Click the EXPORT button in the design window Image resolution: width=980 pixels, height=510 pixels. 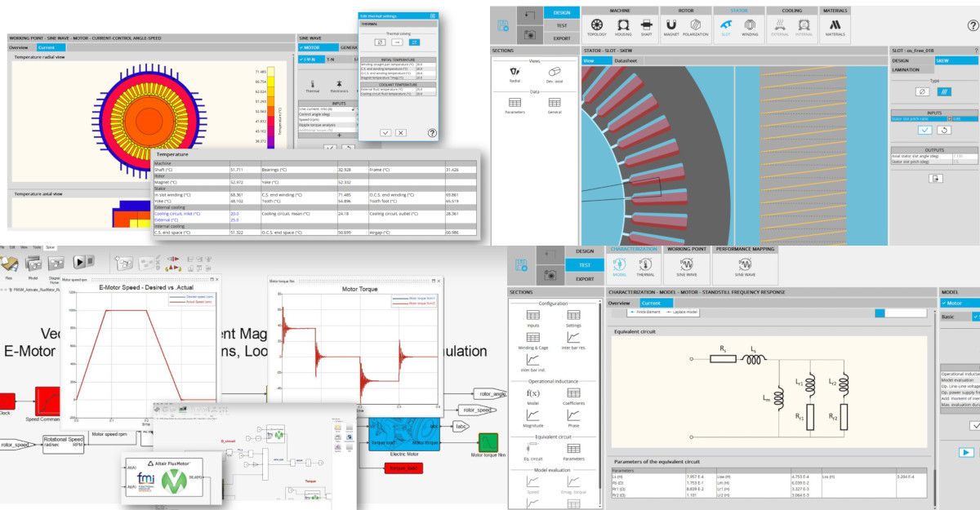(x=562, y=38)
